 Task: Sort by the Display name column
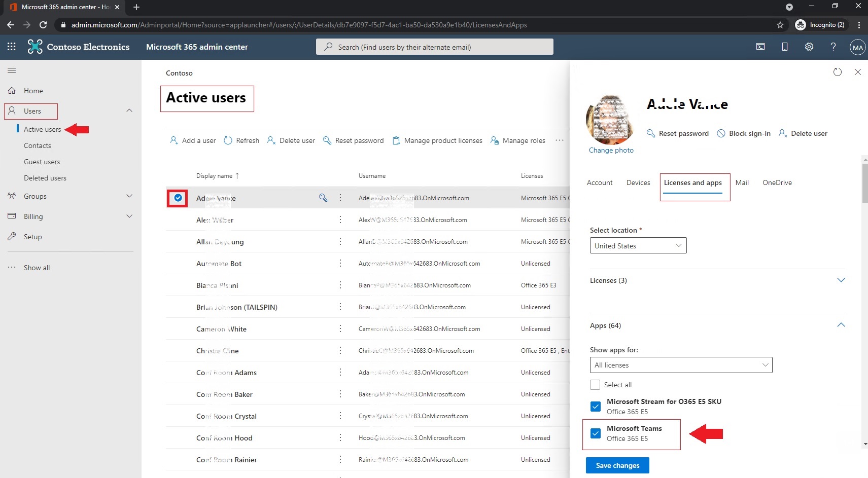[x=217, y=176]
